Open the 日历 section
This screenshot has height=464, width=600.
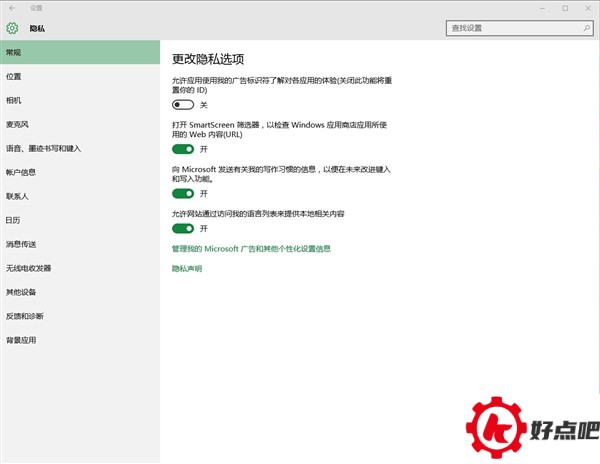click(x=80, y=220)
